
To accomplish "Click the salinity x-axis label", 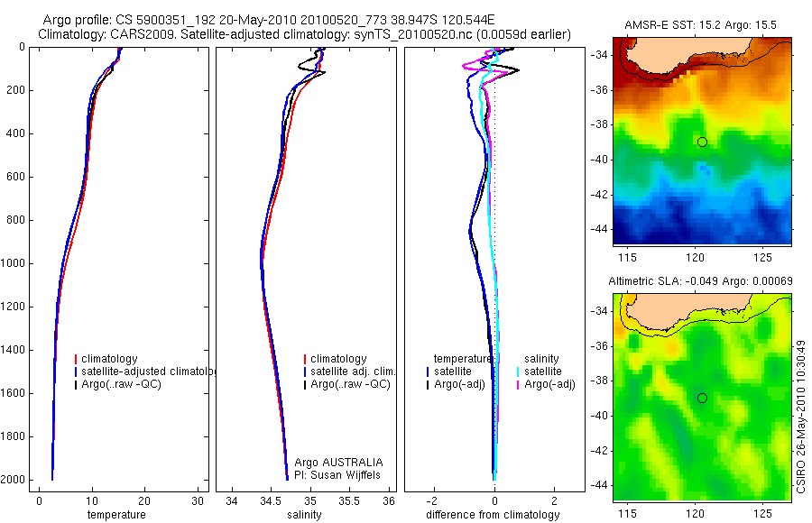I will click(304, 515).
